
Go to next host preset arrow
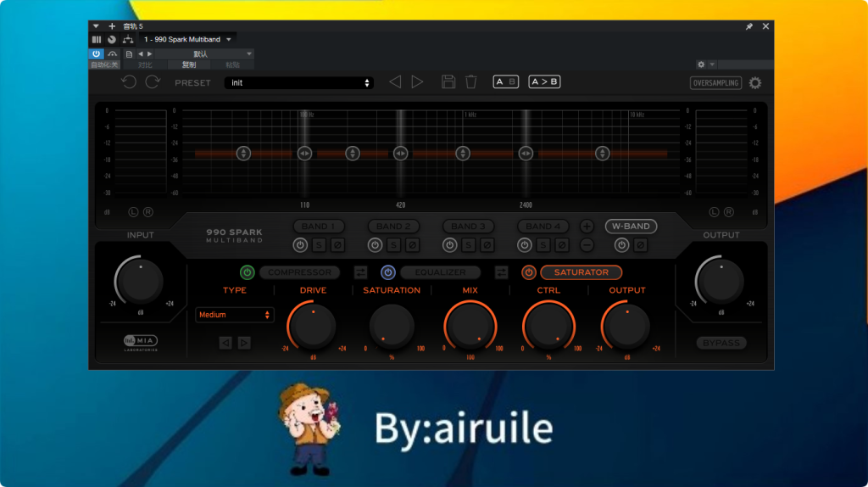[149, 53]
